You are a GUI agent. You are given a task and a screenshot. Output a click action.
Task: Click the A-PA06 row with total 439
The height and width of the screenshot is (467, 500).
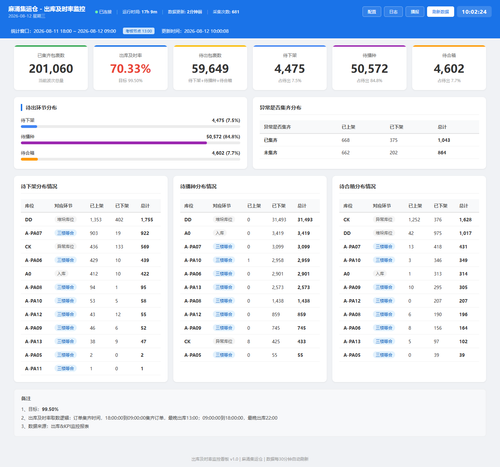[x=91, y=260]
